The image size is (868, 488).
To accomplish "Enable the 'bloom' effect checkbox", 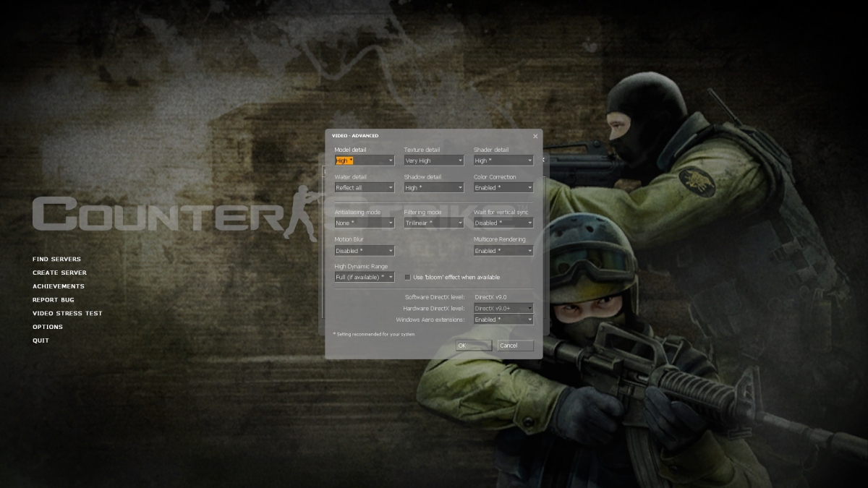I will tap(408, 277).
